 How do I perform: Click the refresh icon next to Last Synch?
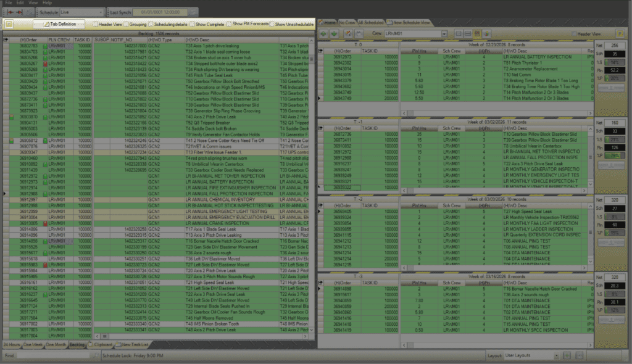tap(194, 12)
